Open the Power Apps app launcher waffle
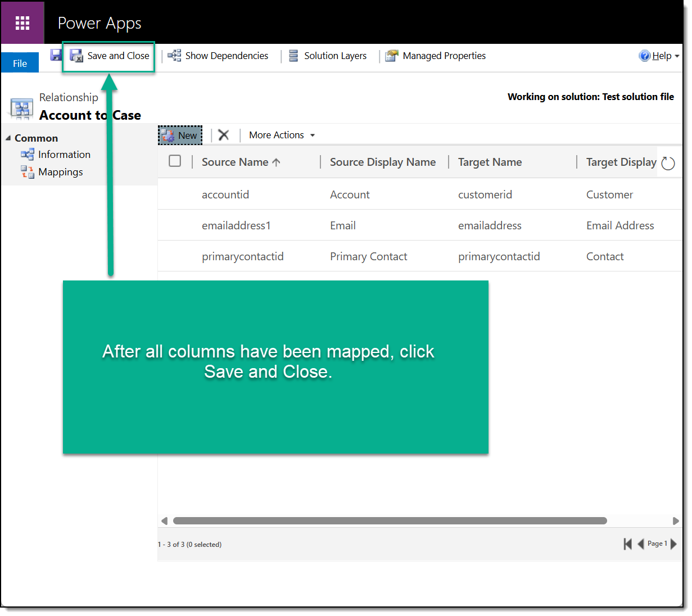Image resolution: width=692 pixels, height=616 pixels. (22, 23)
